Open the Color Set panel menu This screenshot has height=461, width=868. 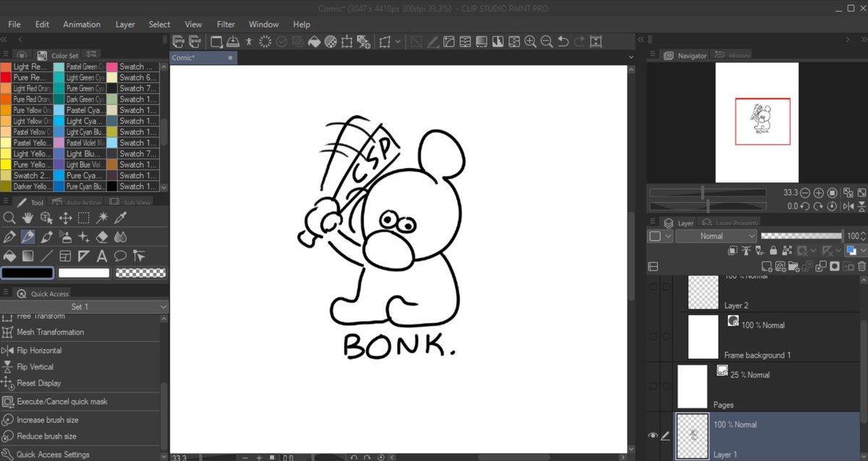[6, 55]
